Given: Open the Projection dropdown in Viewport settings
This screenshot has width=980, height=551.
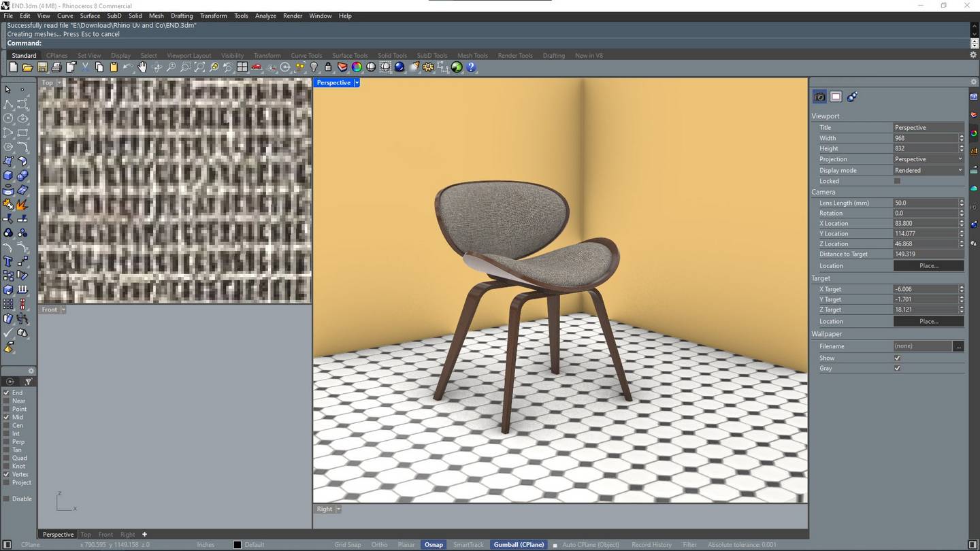Looking at the screenshot, I should [960, 158].
